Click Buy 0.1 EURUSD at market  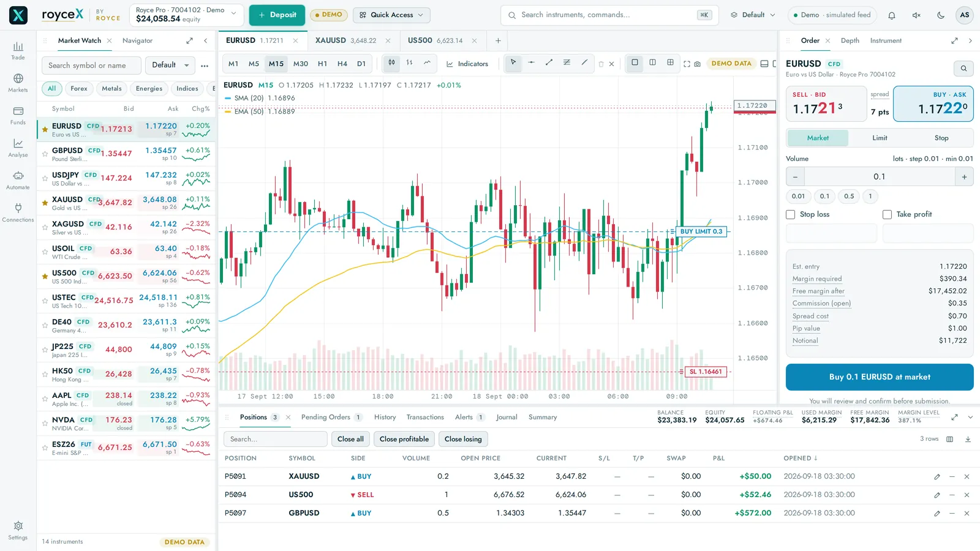(x=880, y=377)
